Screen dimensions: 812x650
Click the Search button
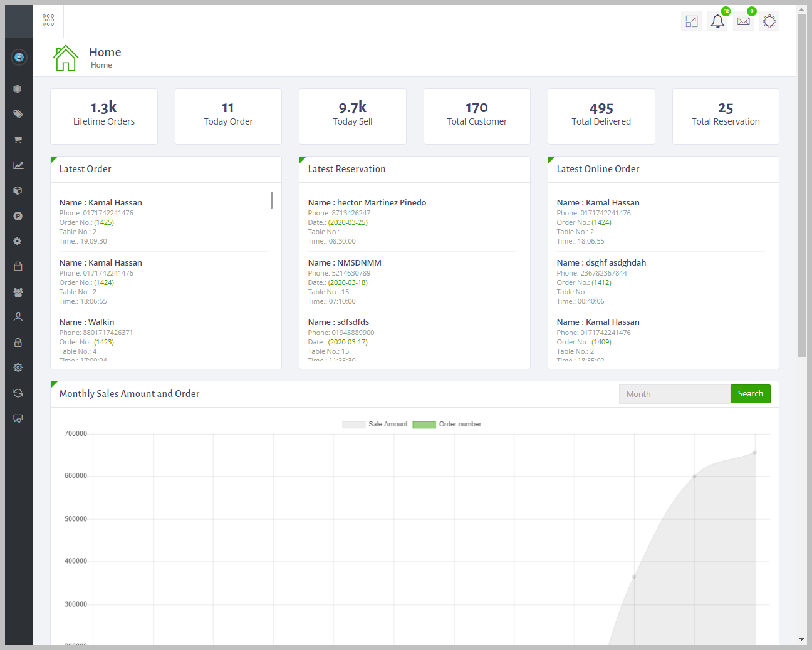[751, 394]
